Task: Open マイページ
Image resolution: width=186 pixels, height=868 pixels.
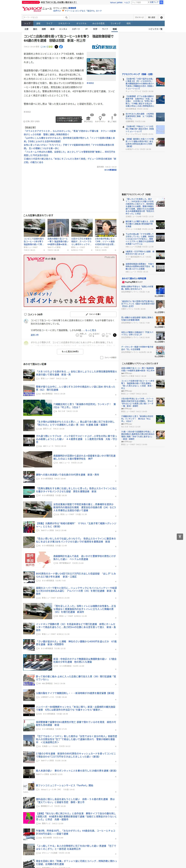Action: click(139, 18)
